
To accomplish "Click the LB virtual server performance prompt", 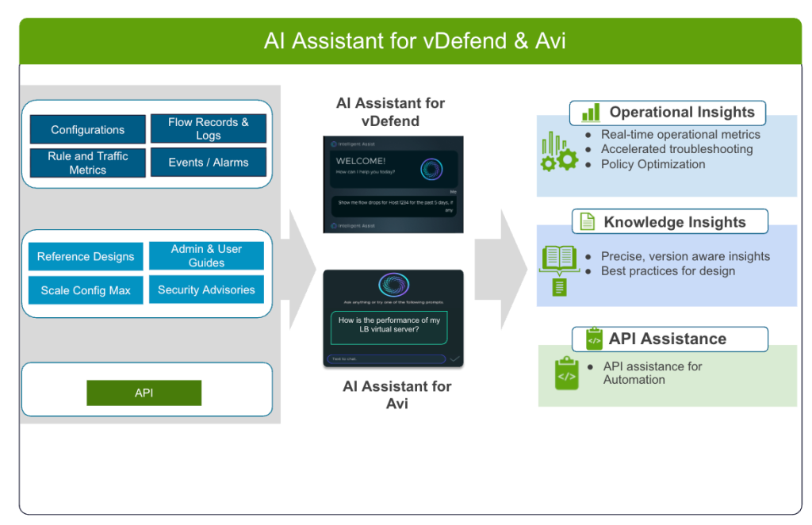I will pos(389,328).
